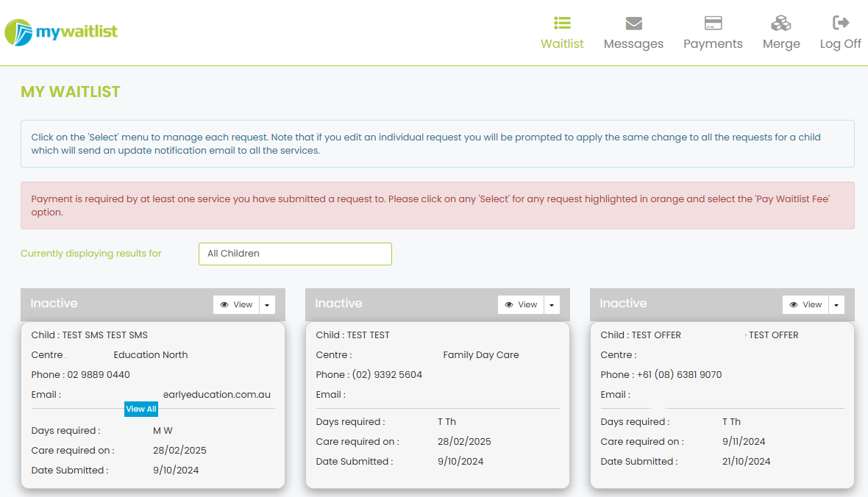
Task: Expand the Select menu on TEST TEST card
Action: (x=551, y=304)
